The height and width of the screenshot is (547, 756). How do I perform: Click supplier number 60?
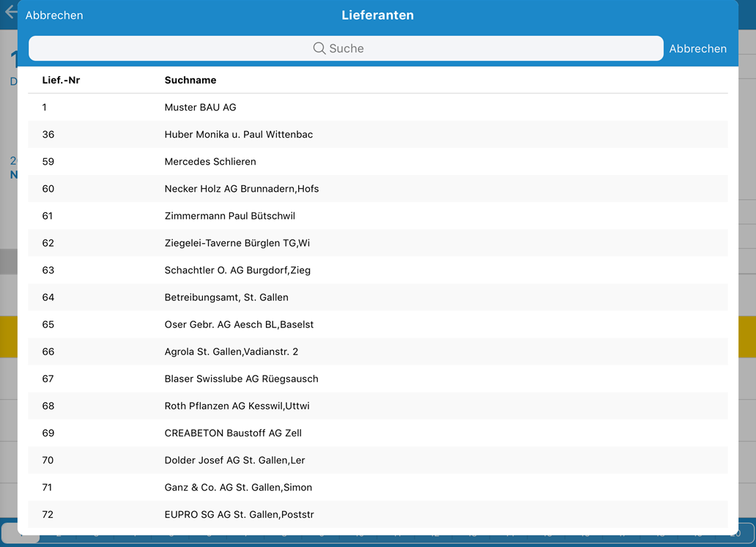point(48,189)
